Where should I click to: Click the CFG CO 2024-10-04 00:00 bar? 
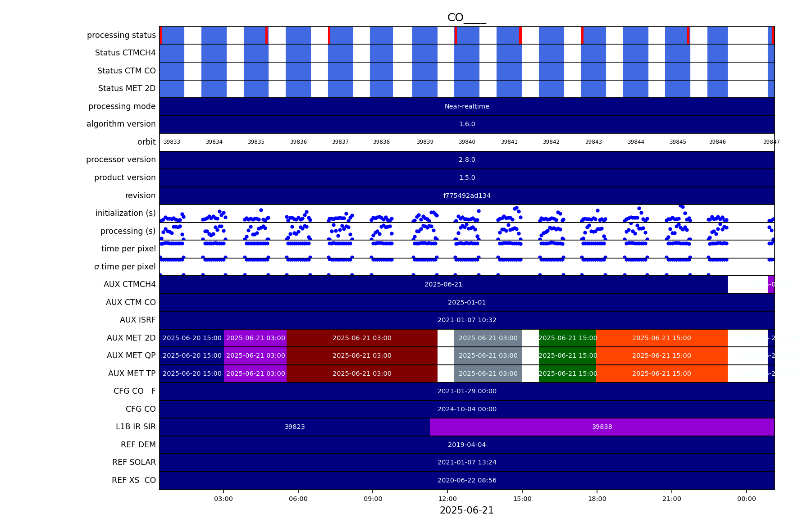point(467,409)
